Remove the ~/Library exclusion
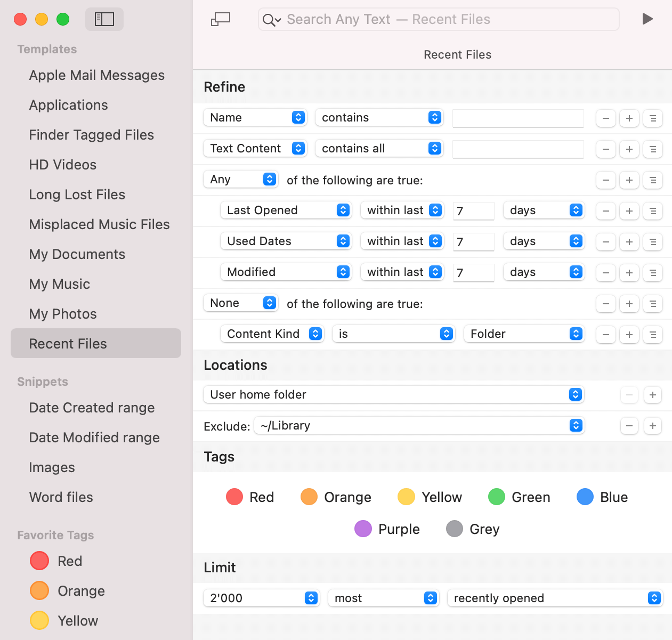 [629, 426]
